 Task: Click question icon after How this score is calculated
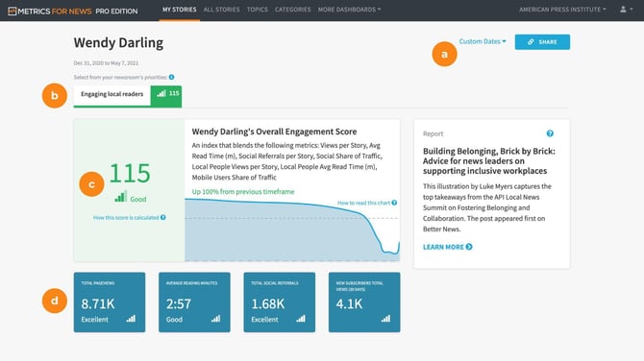click(x=163, y=217)
